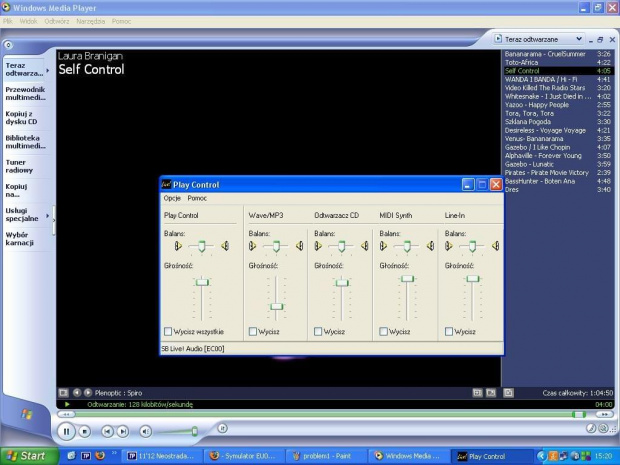Screen dimensions: 620x465
Task: Click MIDI Synth left balance speaker icon
Action: (383, 246)
